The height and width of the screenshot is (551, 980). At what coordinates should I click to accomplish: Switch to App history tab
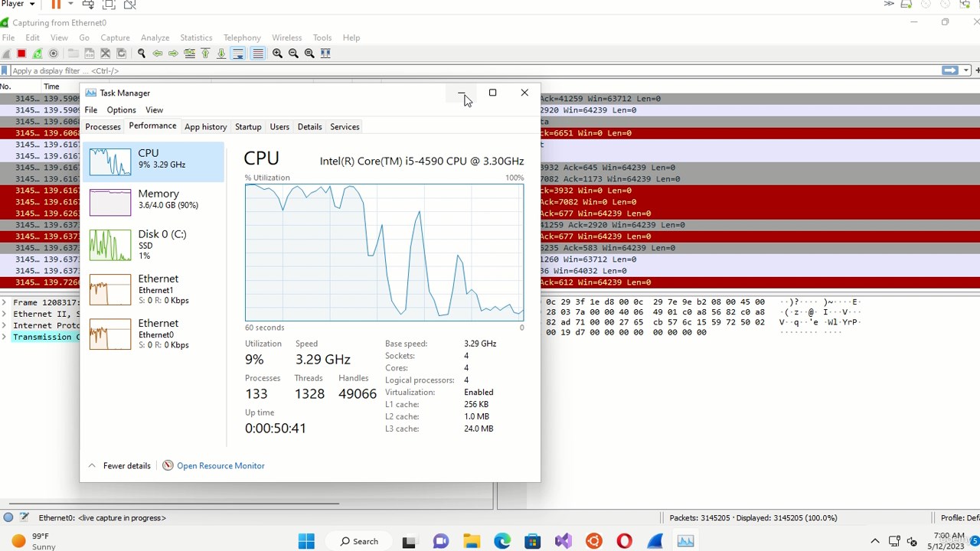click(x=205, y=127)
